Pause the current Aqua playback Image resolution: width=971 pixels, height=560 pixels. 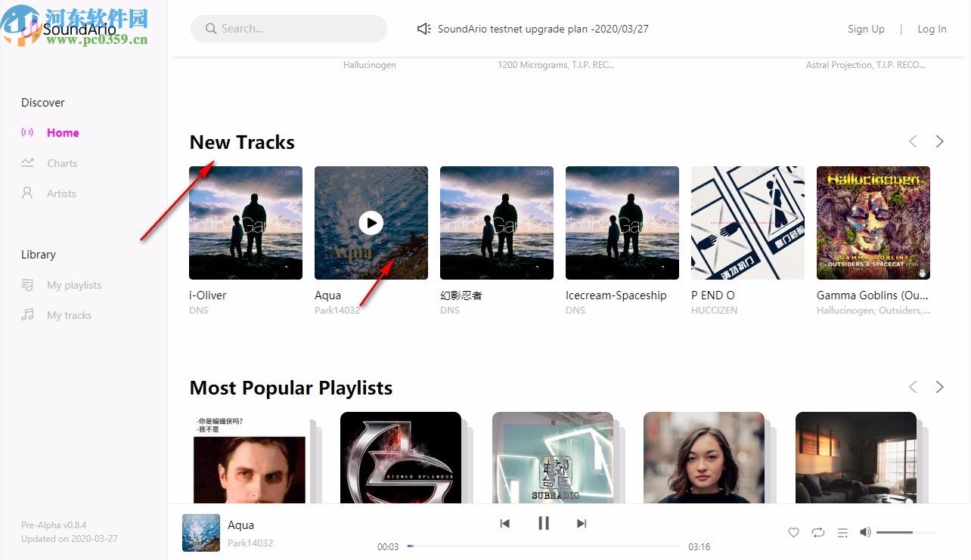coord(544,523)
